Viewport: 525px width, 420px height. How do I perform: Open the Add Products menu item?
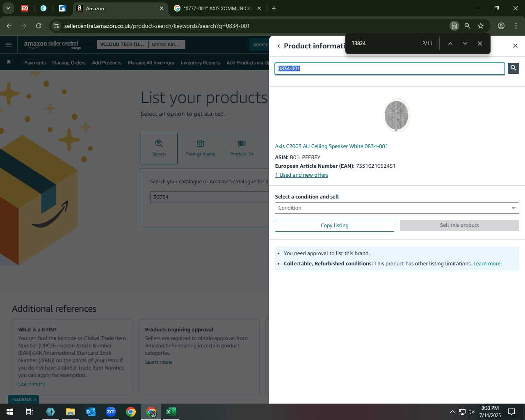click(107, 63)
